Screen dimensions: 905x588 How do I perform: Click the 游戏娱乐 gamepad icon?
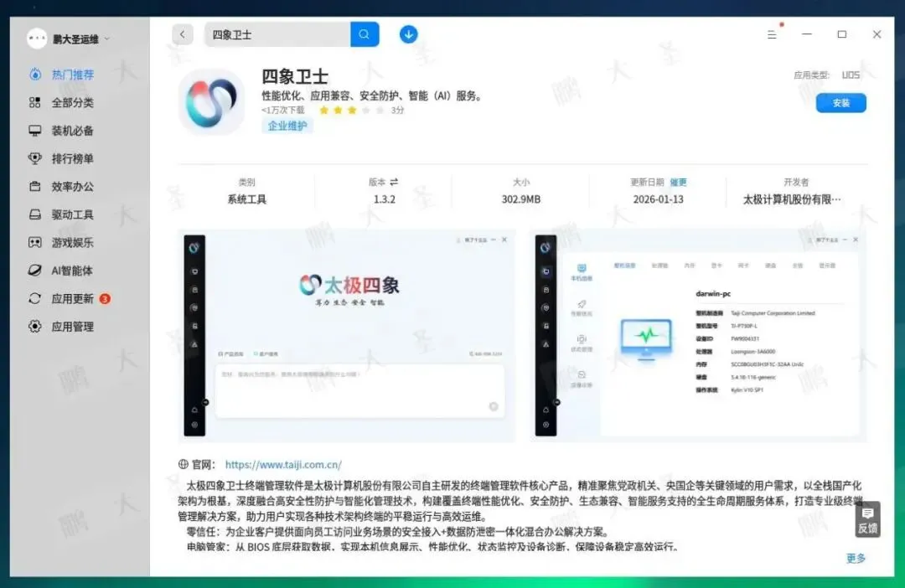point(35,242)
